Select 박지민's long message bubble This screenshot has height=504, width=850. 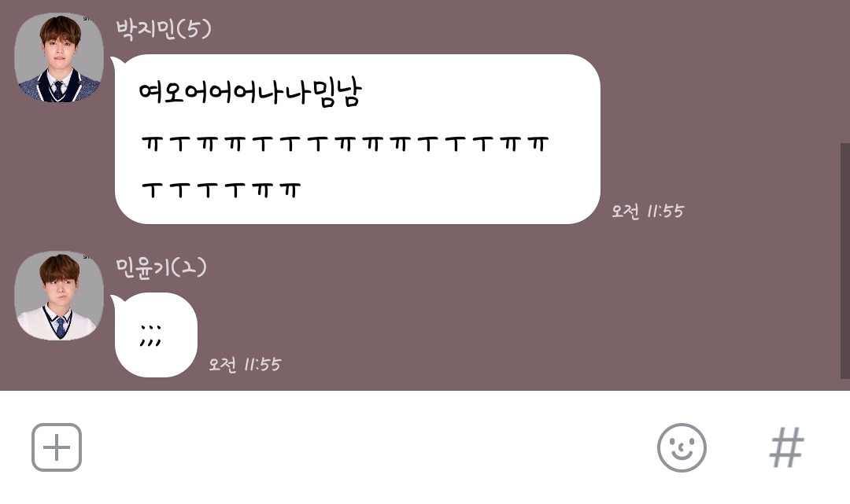pyautogui.click(x=357, y=138)
